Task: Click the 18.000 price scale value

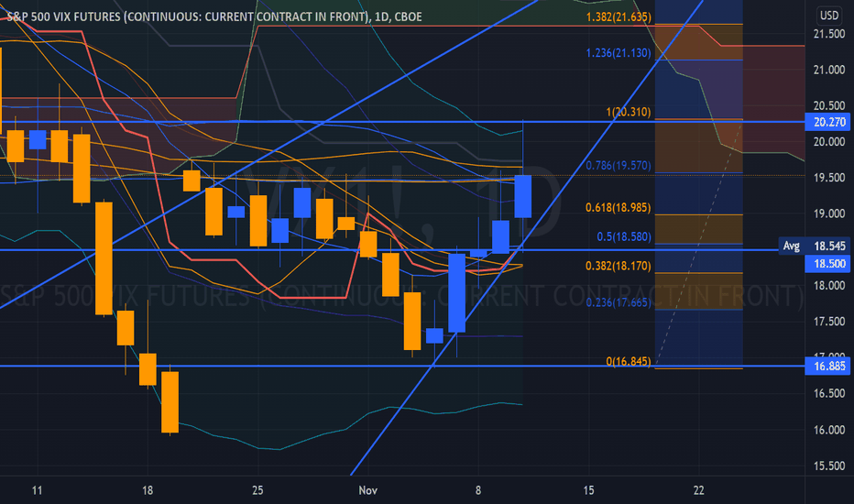Action: coord(829,286)
